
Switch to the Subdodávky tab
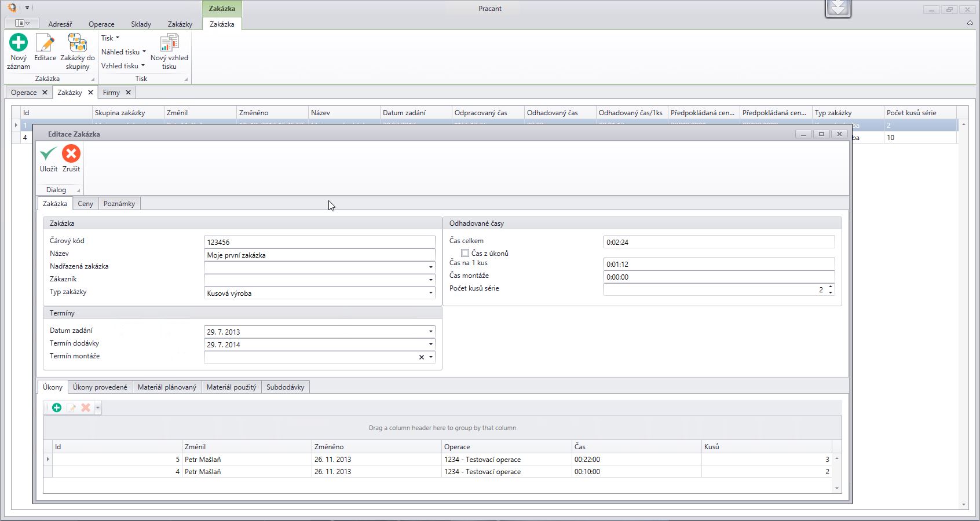pyautogui.click(x=285, y=387)
